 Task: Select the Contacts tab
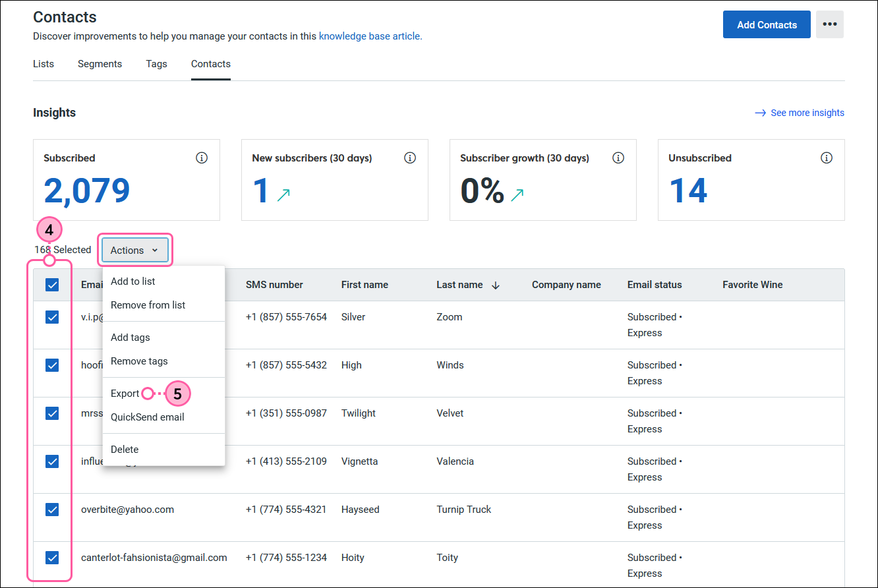coord(211,64)
